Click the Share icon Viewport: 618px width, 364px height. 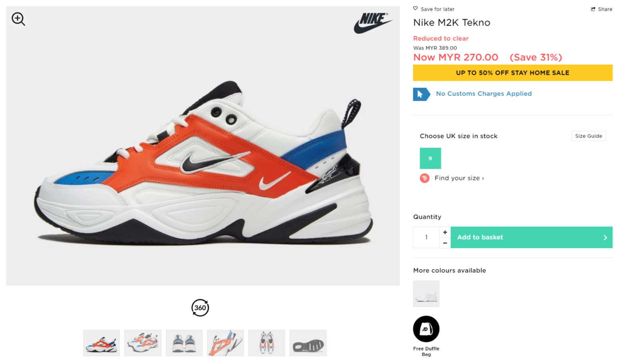point(593,9)
